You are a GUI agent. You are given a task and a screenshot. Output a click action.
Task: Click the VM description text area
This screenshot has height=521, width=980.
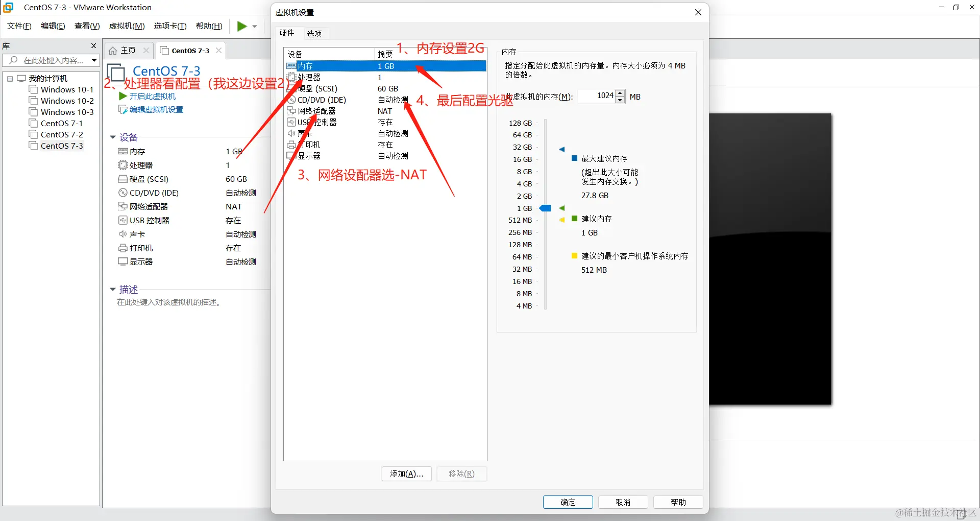169,302
